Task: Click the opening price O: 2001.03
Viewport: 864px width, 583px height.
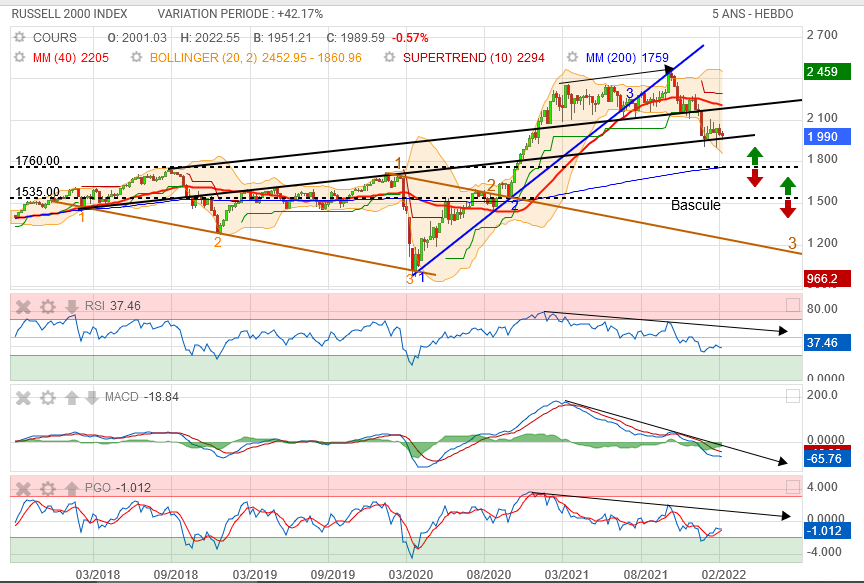Action: tap(137, 37)
